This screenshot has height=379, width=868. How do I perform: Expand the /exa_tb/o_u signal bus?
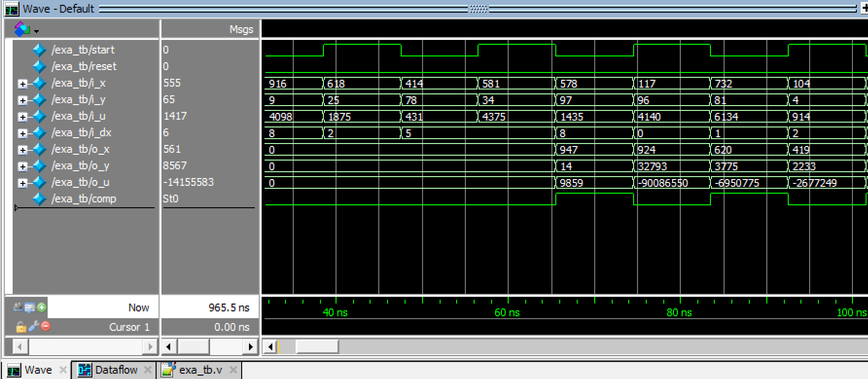pos(22,183)
